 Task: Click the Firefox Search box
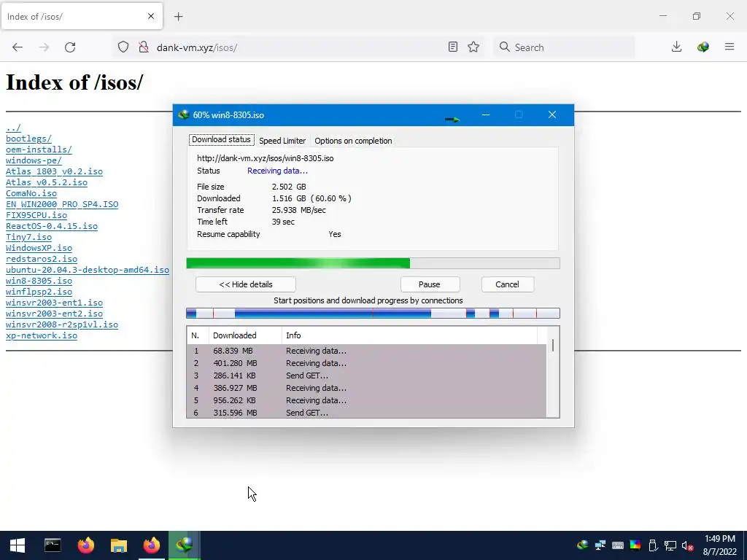coord(564,47)
